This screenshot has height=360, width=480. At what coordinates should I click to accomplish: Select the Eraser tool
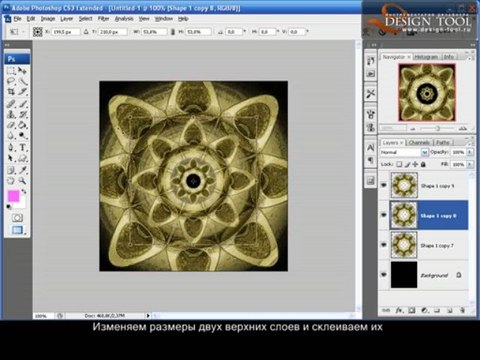tap(11, 125)
